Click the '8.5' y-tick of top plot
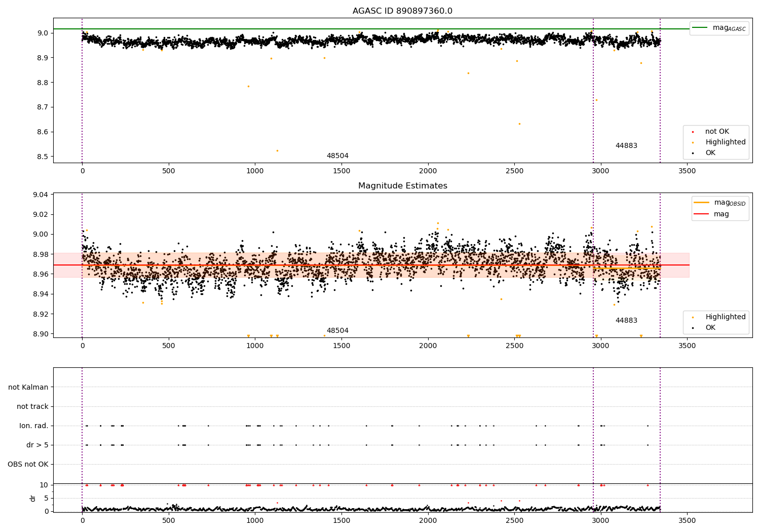The image size is (760, 532). (x=43, y=157)
